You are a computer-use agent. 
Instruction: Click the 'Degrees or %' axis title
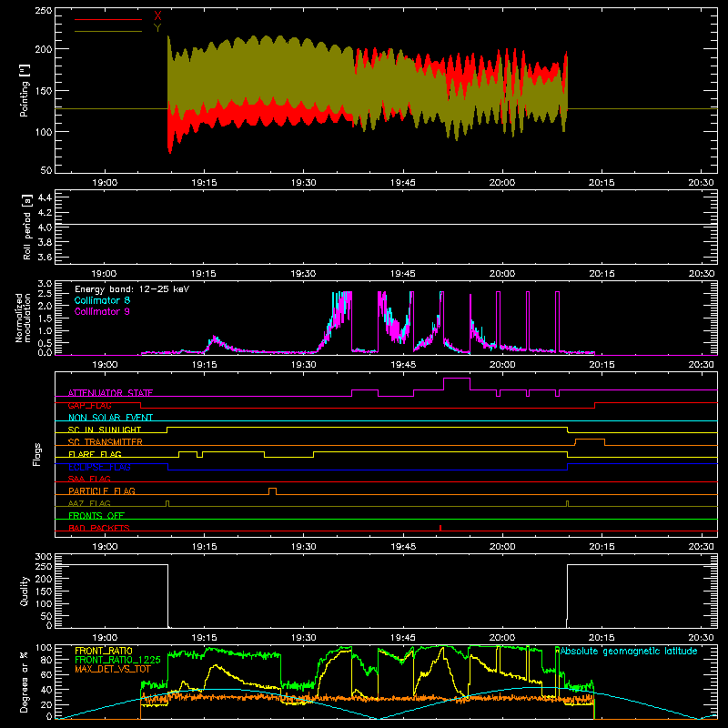pyautogui.click(x=25, y=682)
